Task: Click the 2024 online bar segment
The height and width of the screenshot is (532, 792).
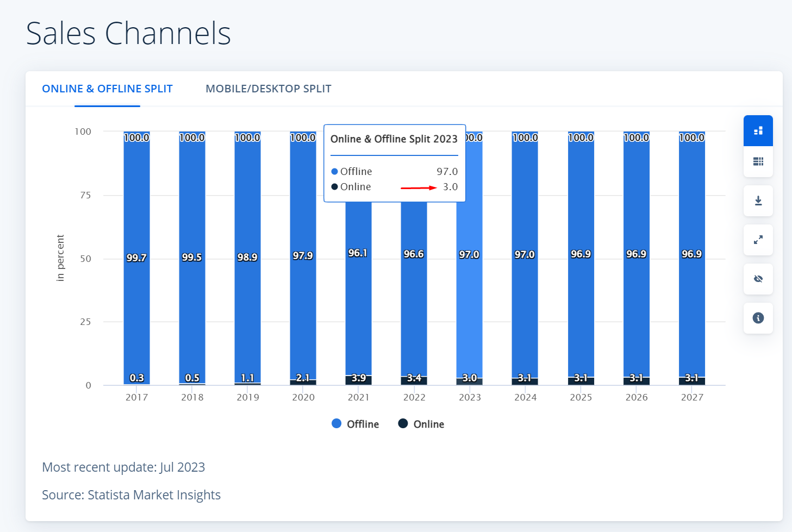Action: coord(525,381)
